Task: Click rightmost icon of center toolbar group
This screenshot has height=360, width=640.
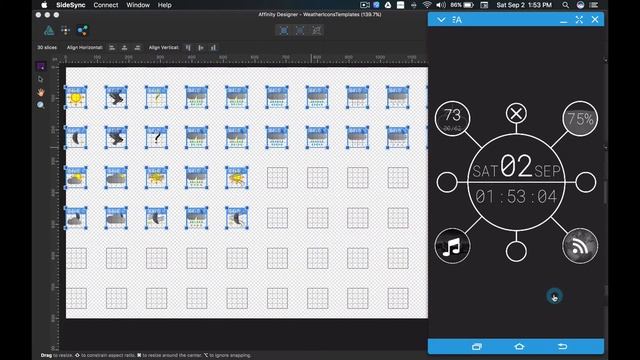Action: 316,30
